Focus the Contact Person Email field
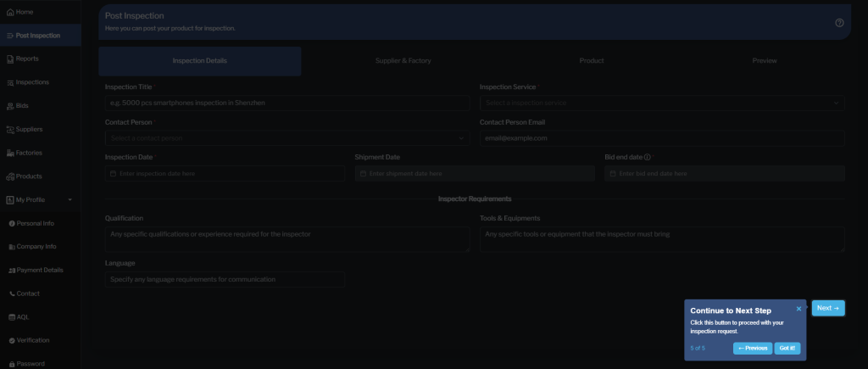Image resolution: width=868 pixels, height=369 pixels. 662,138
